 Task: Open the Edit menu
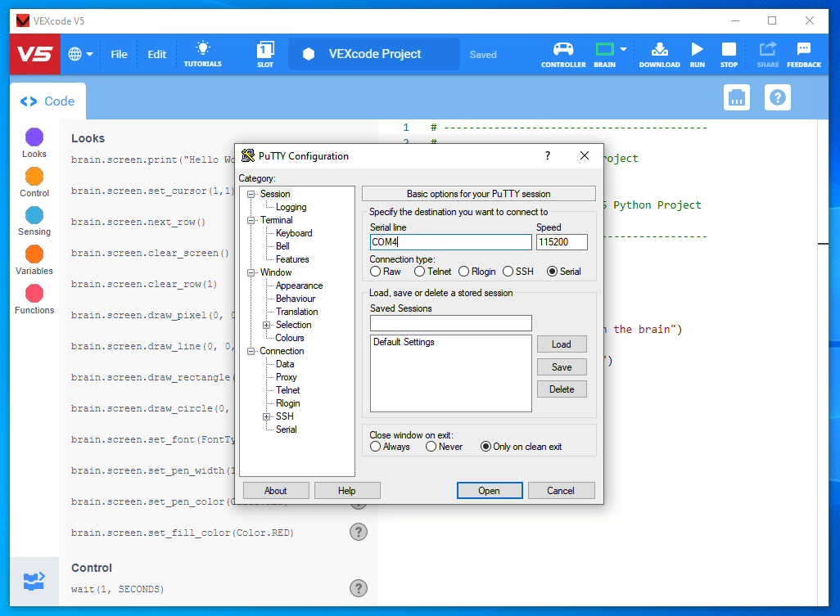(157, 54)
